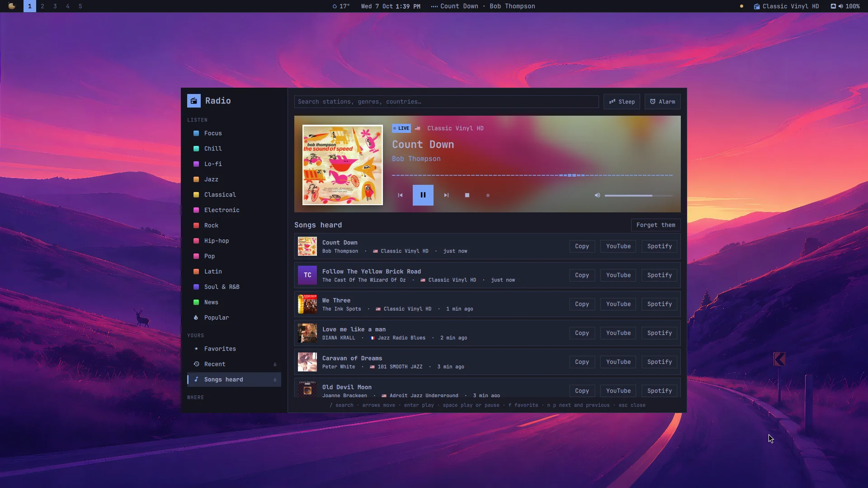Click Count Down row album thumbnail

pos(307,246)
